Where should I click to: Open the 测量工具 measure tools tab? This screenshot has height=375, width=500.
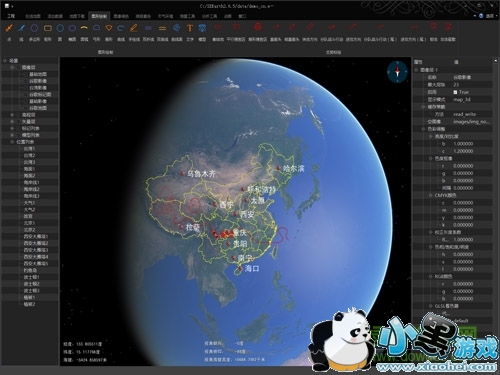pyautogui.click(x=187, y=16)
